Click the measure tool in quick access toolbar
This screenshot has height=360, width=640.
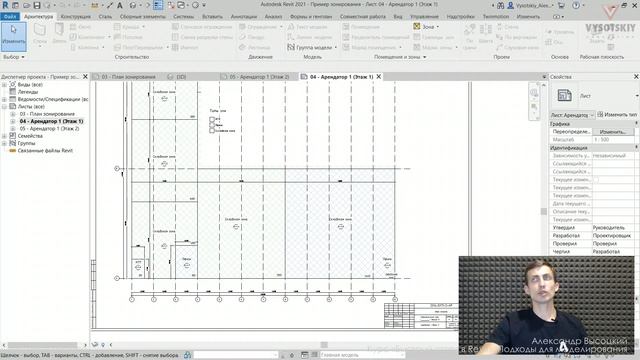coord(95,5)
